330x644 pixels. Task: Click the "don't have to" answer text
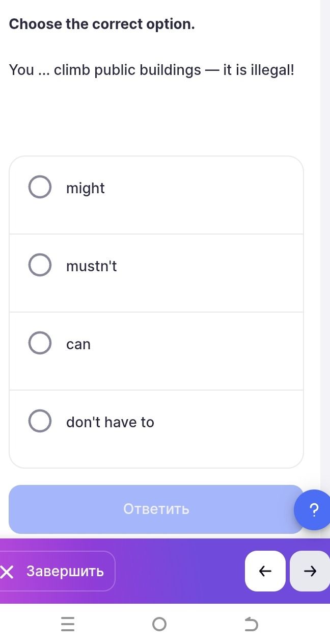[x=110, y=422]
